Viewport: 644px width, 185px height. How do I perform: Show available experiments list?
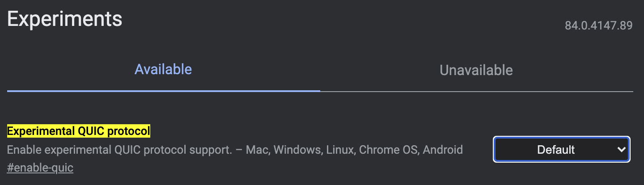163,70
